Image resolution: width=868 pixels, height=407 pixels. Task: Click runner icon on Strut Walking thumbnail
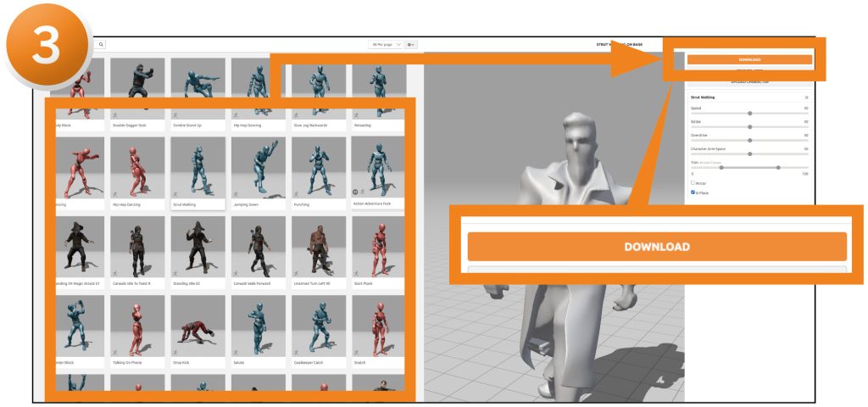[175, 194]
